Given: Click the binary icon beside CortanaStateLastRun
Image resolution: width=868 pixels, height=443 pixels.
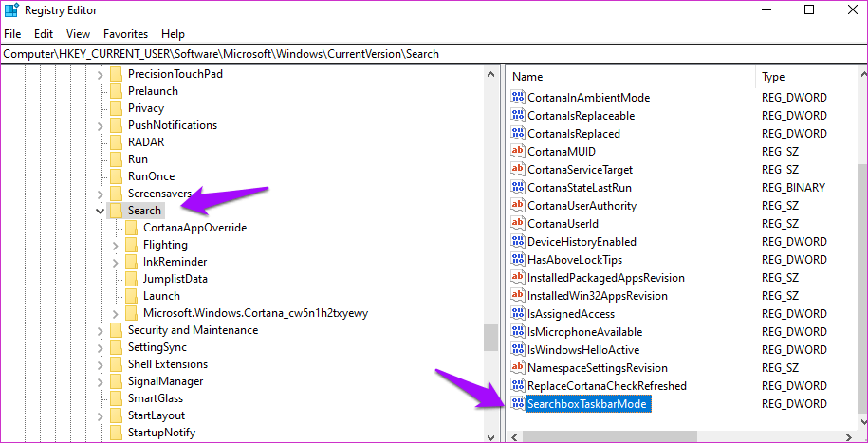Looking at the screenshot, I should 518,188.
